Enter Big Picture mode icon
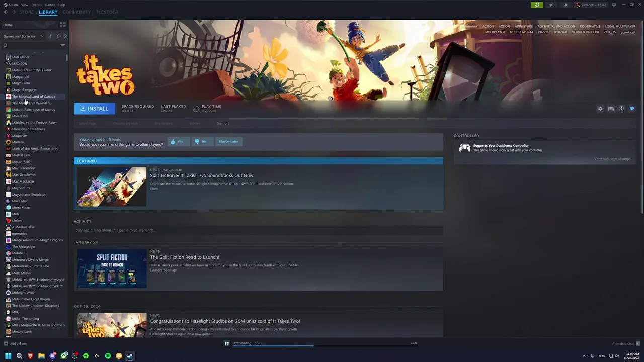The height and width of the screenshot is (362, 644). 614,5
